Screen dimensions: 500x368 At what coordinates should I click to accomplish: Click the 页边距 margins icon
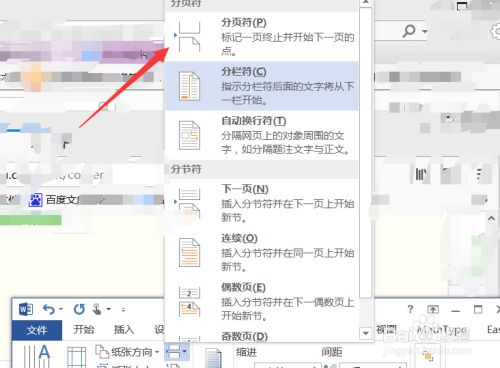tap(77, 357)
